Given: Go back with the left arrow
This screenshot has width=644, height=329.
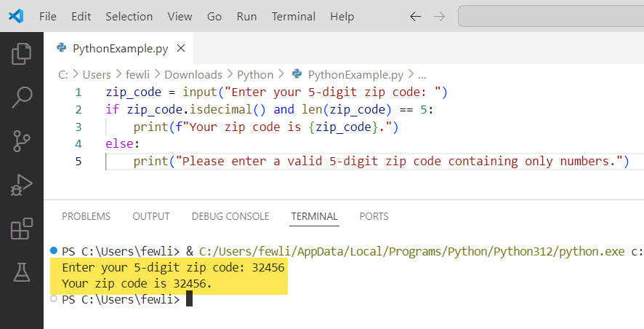Looking at the screenshot, I should 416,17.
